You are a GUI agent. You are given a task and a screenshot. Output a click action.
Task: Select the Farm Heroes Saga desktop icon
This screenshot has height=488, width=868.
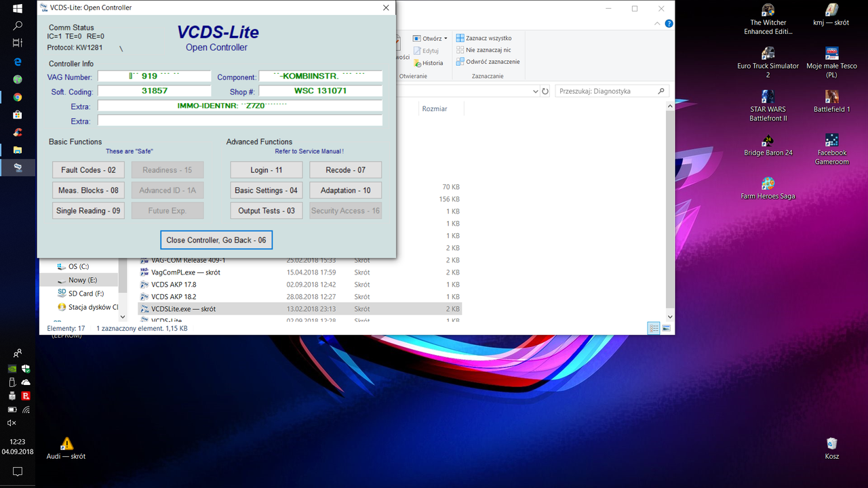tap(768, 188)
